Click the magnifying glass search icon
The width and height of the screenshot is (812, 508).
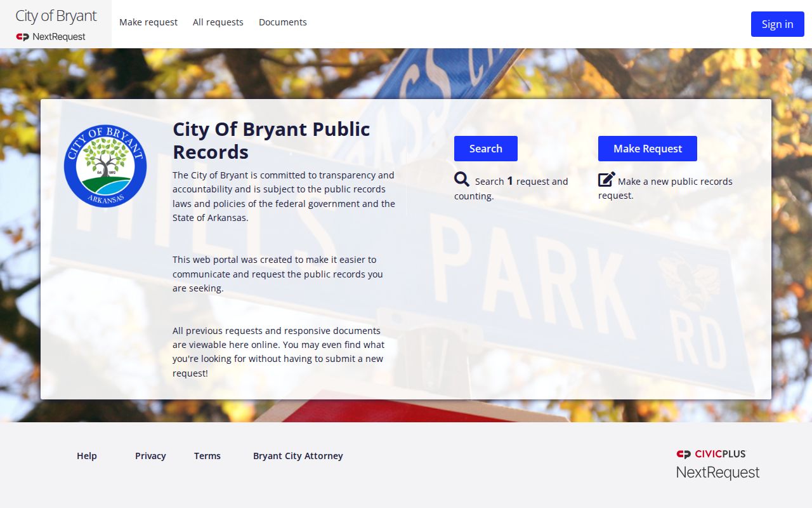point(462,180)
